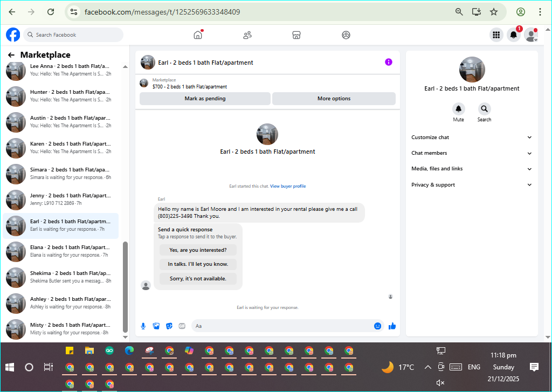This screenshot has width=552, height=392.
Task: Install app icon in address bar
Action: [477, 12]
